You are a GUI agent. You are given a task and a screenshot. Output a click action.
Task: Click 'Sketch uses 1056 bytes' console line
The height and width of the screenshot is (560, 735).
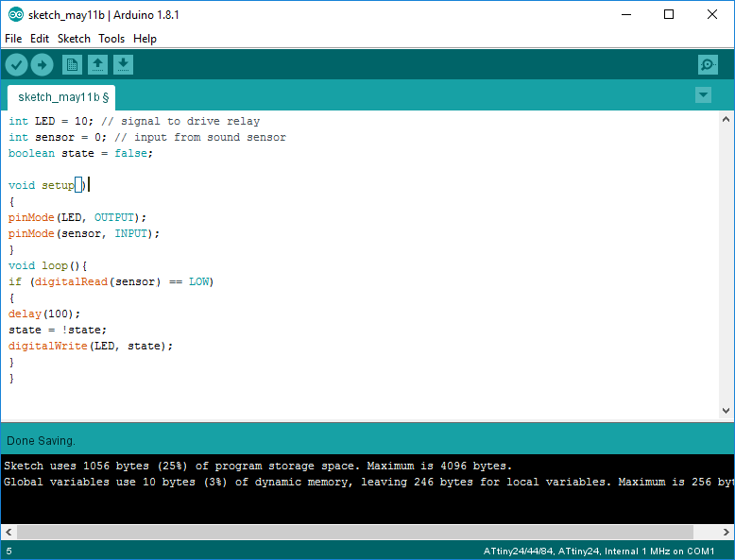(x=258, y=467)
